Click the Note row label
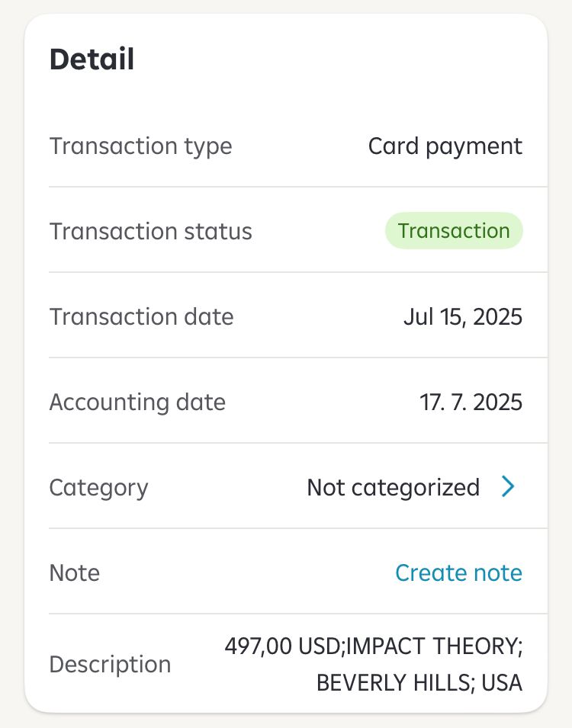Viewport: 572px width, 728px height. click(75, 572)
